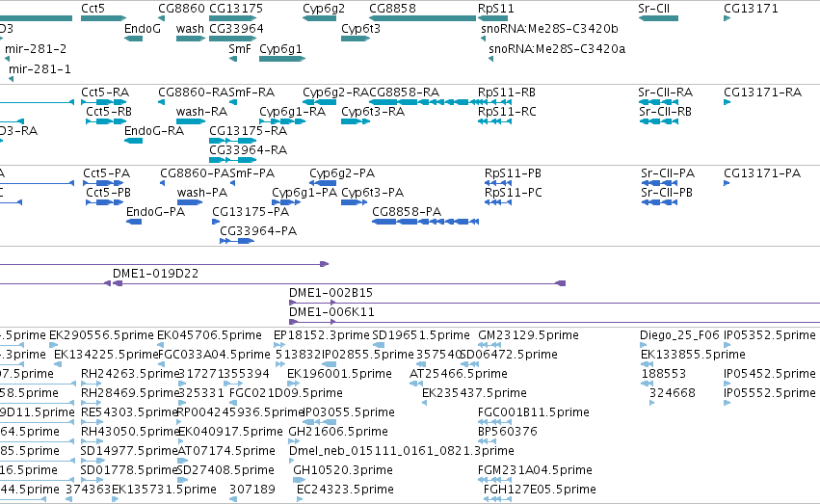Click the RpS11 gene label

(x=496, y=9)
